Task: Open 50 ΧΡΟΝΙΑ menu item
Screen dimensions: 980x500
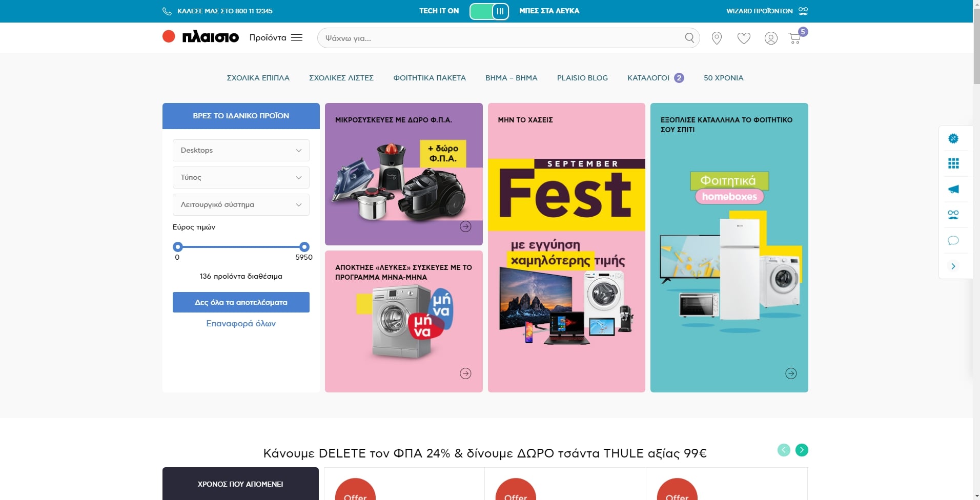Action: point(723,78)
